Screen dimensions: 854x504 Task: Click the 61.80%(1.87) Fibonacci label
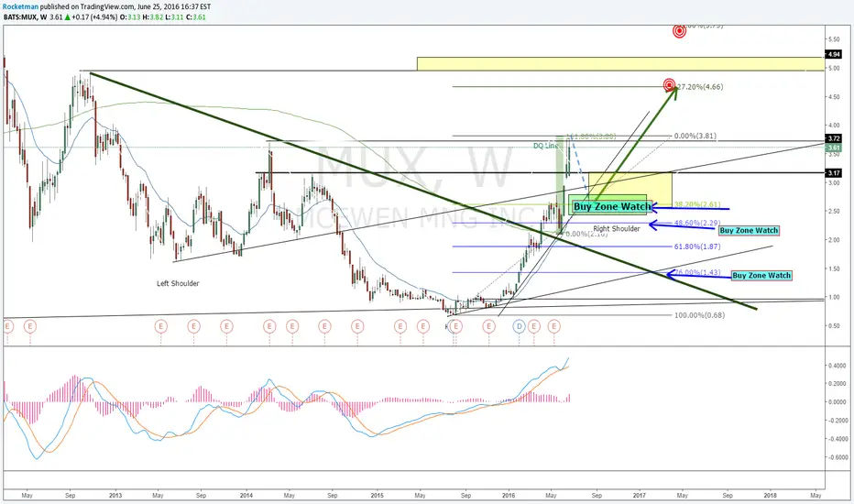point(697,247)
